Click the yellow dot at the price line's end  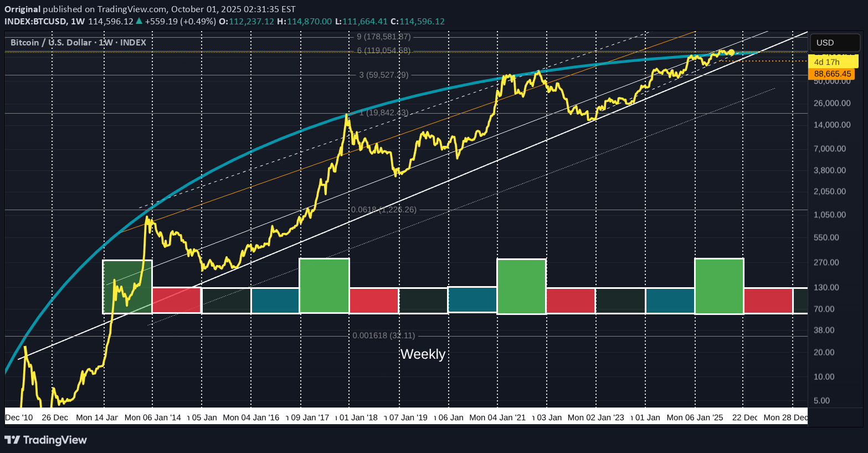(731, 52)
